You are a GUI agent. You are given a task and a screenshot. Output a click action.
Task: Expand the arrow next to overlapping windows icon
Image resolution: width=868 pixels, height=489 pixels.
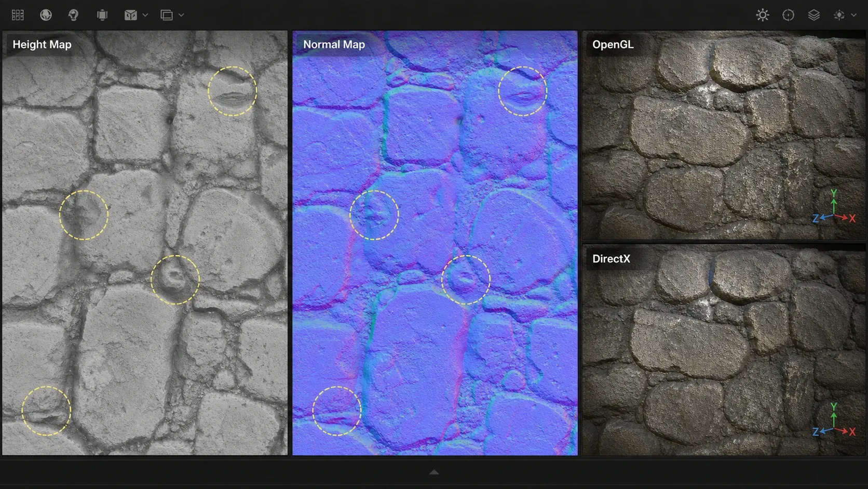click(x=181, y=15)
